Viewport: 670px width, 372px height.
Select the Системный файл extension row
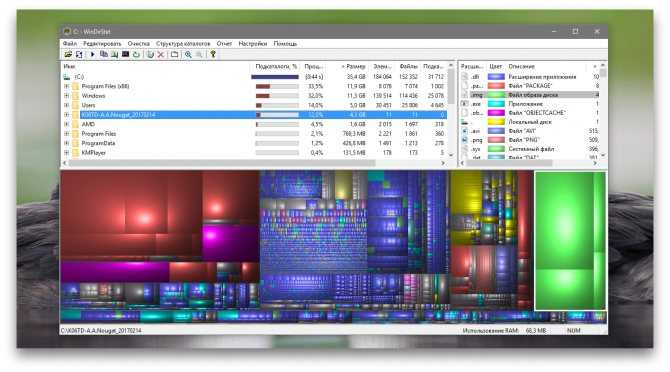(530, 149)
